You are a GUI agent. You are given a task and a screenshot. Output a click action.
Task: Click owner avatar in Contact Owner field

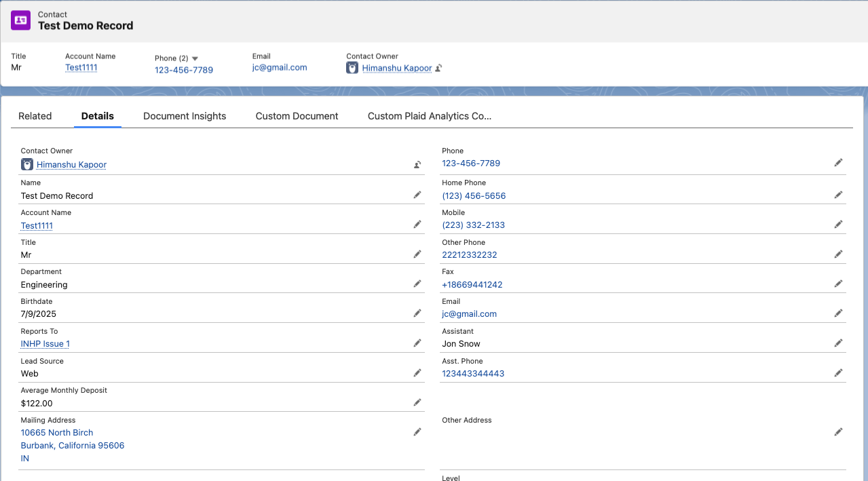[x=27, y=165]
